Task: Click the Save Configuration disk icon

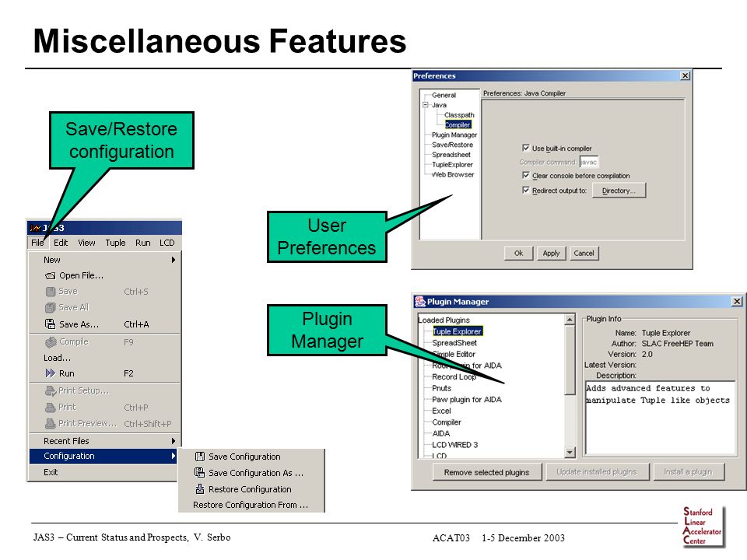Action: [200, 457]
